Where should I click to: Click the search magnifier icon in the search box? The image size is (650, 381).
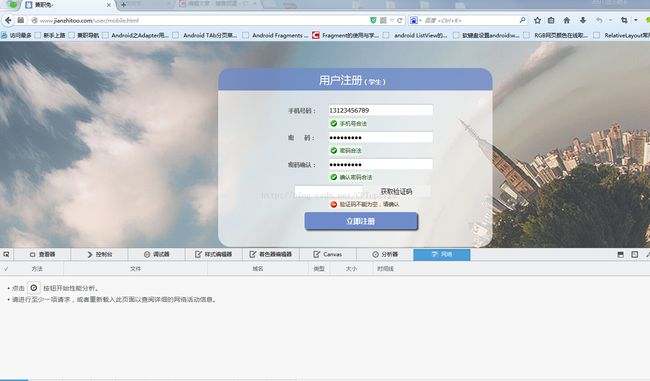[522, 20]
